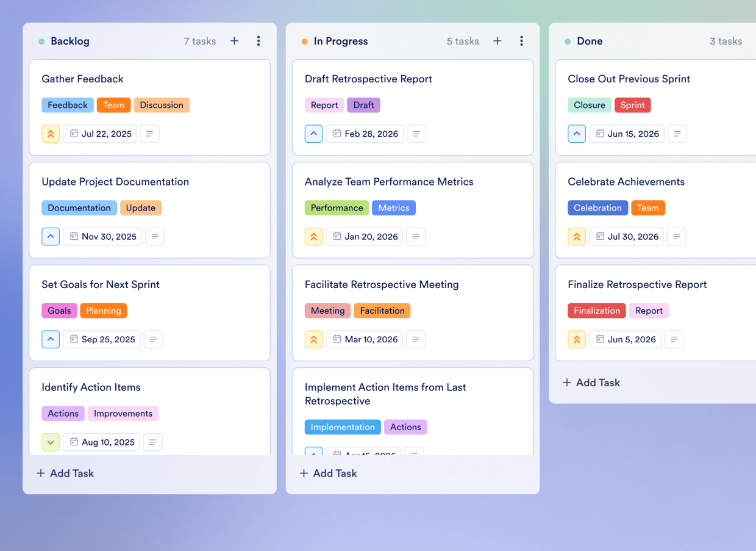The height and width of the screenshot is (551, 756).
Task: Toggle the low priority chevron on Identify Action Items
Action: [51, 442]
